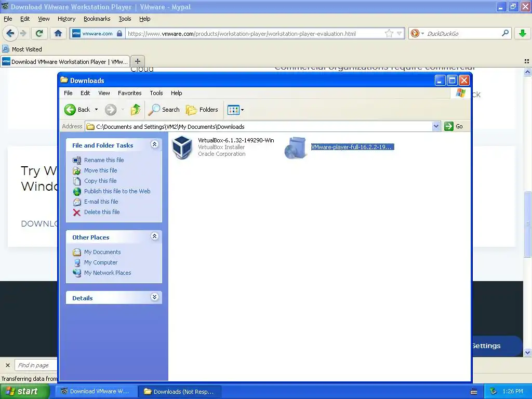Click Download VMware Workstation Player tab
532x399 pixels.
click(65, 61)
